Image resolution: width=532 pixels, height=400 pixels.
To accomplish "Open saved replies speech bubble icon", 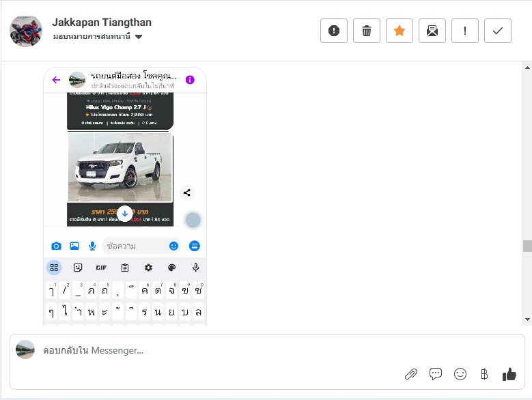I will 436,374.
